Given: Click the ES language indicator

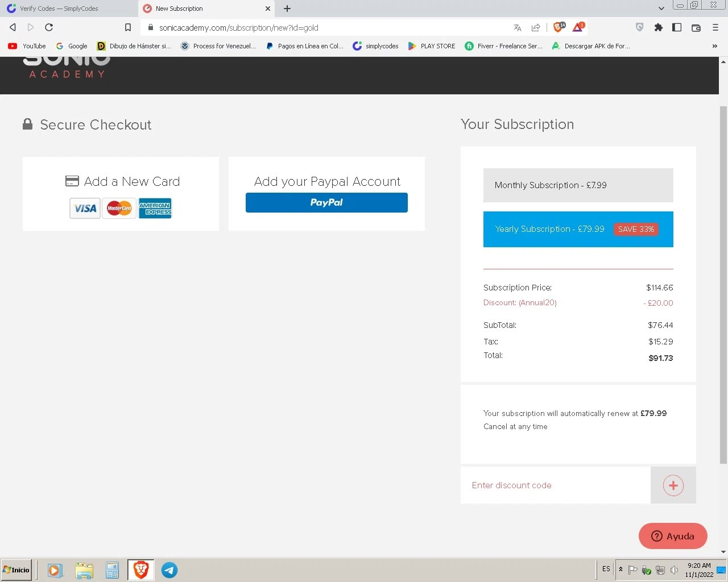Looking at the screenshot, I should click(606, 569).
